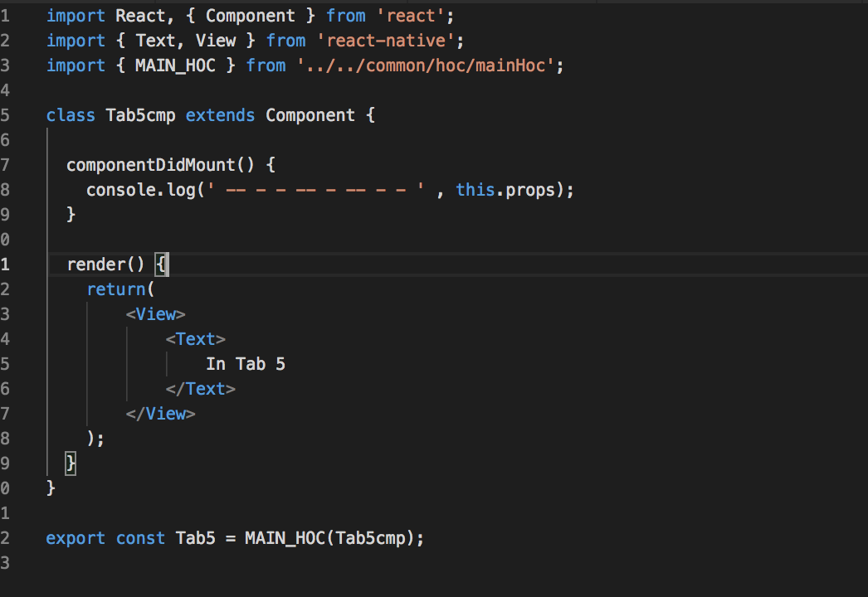Click the opening View tag
The width and height of the screenshot is (868, 597).
coord(155,314)
